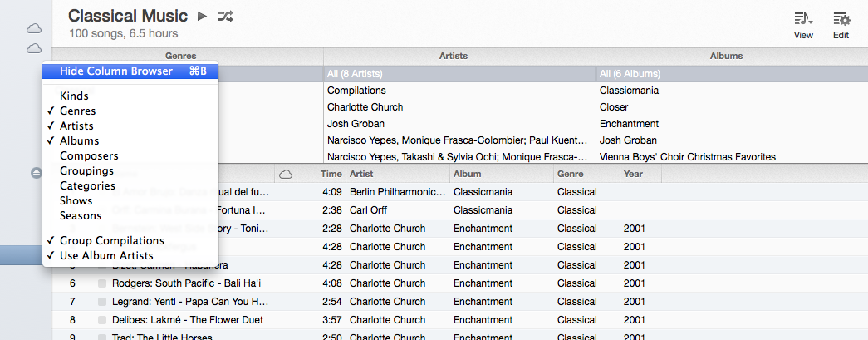Enable Kinds column in browser menu
The width and height of the screenshot is (868, 340).
click(x=130, y=96)
